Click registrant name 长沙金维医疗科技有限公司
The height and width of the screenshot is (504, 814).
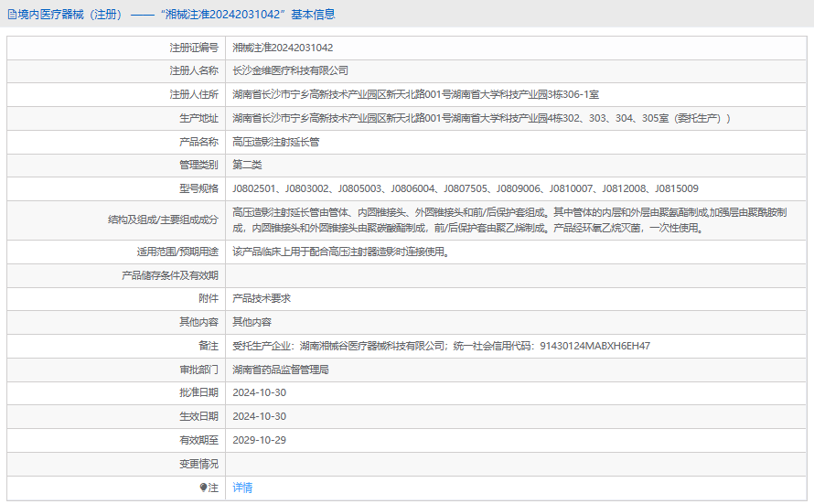coord(290,70)
